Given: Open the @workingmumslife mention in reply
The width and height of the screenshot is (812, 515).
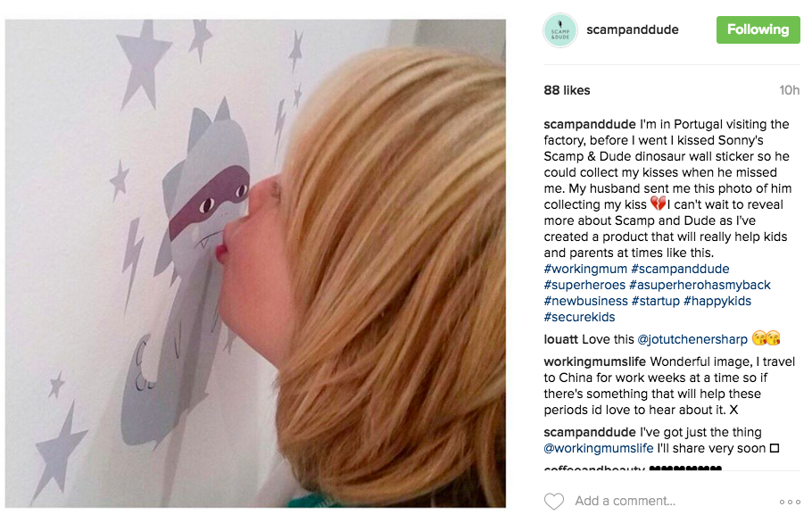Looking at the screenshot, I should point(599,448).
